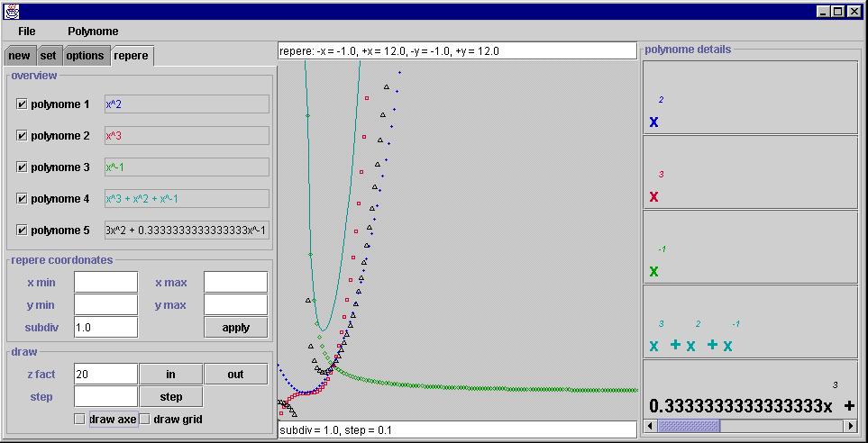868x443 pixels.
Task: Toggle the polynome 5 checkbox
Action: point(23,231)
